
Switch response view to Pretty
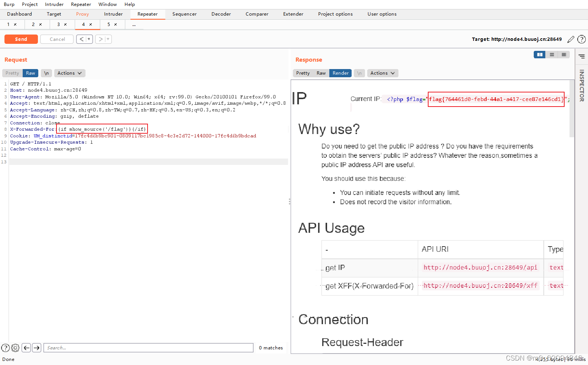[303, 73]
